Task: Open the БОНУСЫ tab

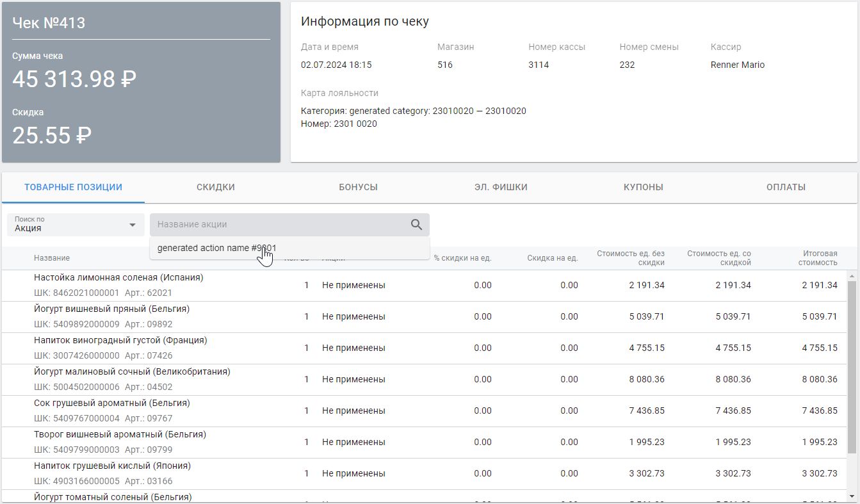Action: point(358,187)
